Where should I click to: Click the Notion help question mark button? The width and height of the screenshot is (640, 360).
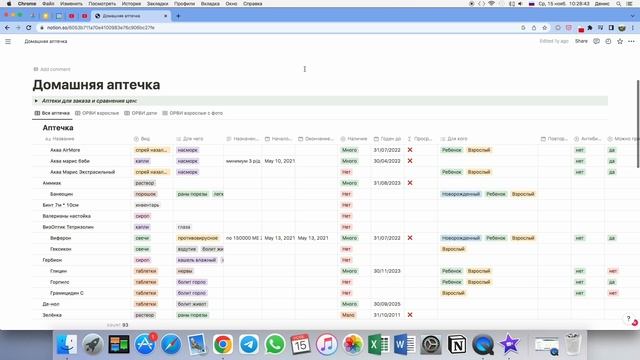pos(629,319)
